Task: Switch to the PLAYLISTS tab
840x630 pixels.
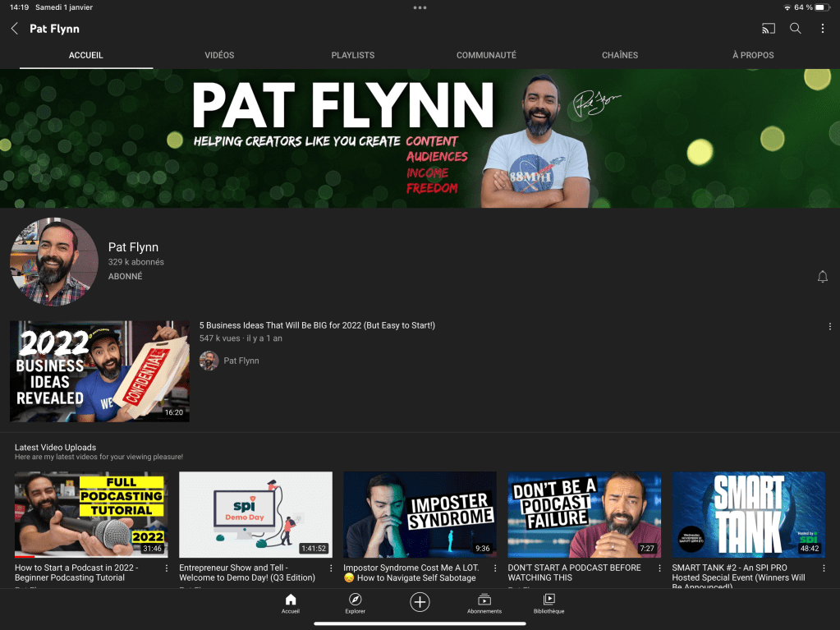Action: pos(352,55)
